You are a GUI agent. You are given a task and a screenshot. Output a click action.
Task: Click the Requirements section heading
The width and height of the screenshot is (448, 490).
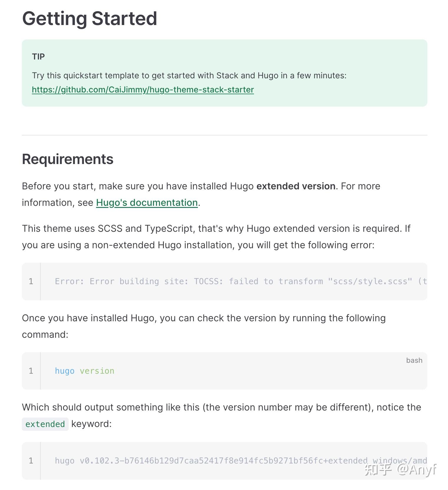point(67,159)
